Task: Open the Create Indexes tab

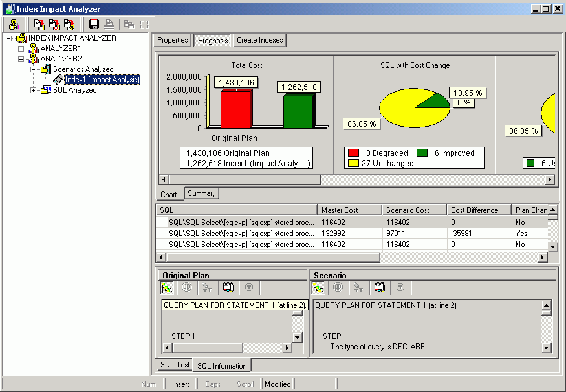Action: coord(259,40)
